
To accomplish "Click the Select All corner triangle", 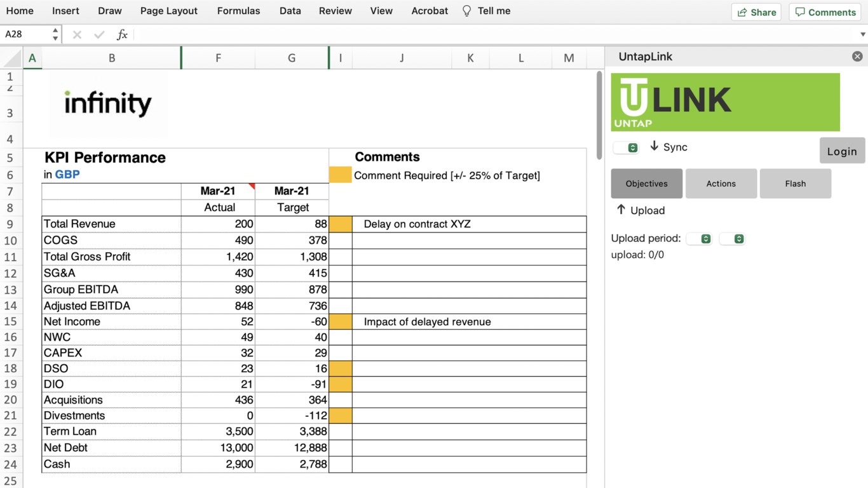I will pyautogui.click(x=13, y=58).
